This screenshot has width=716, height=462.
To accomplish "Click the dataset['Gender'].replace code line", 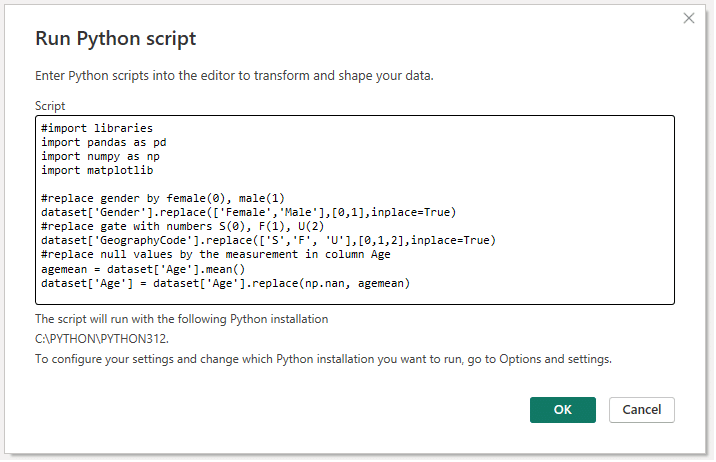I will (248, 212).
